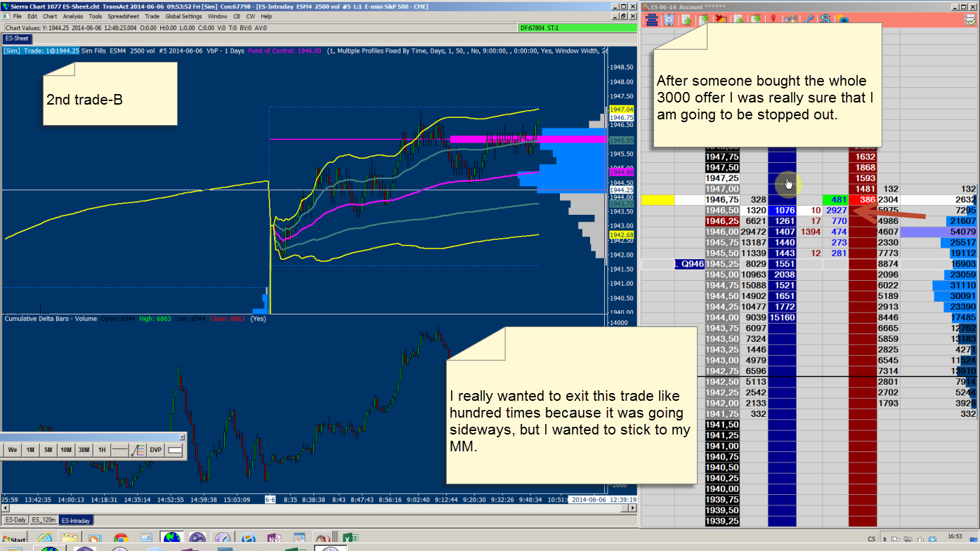Open the Help menu
Viewport: 980px width, 551px height.
click(x=266, y=16)
